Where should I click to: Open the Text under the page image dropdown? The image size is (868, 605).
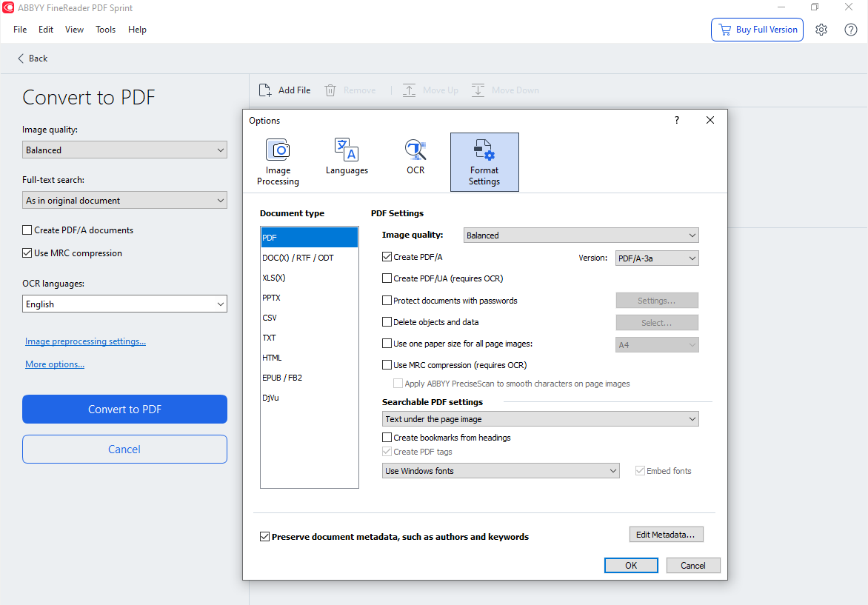541,419
